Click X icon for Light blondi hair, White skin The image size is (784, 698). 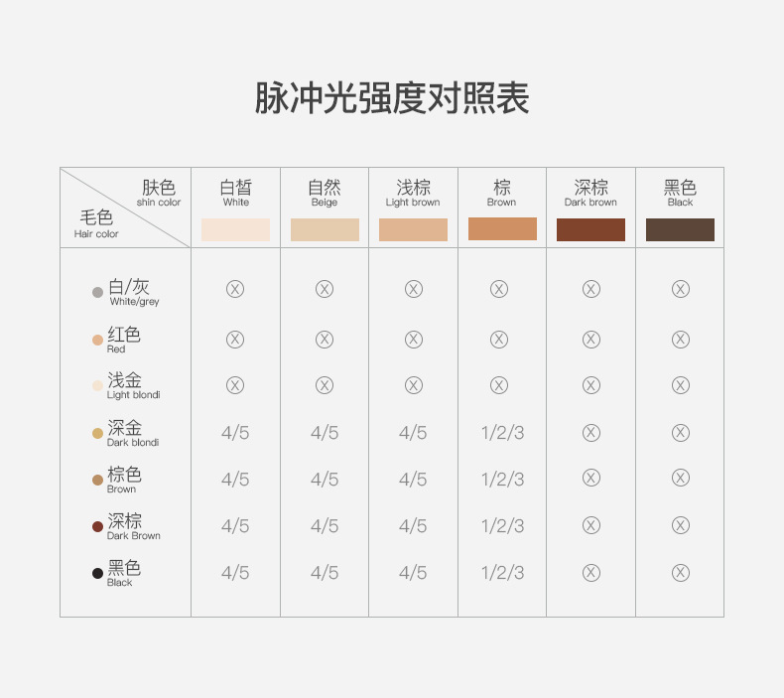(235, 385)
